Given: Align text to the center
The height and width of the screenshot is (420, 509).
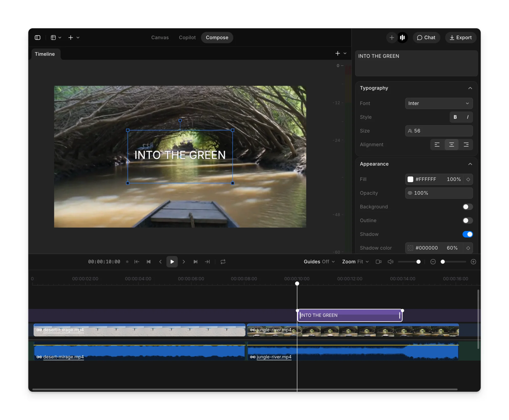Looking at the screenshot, I should point(451,144).
